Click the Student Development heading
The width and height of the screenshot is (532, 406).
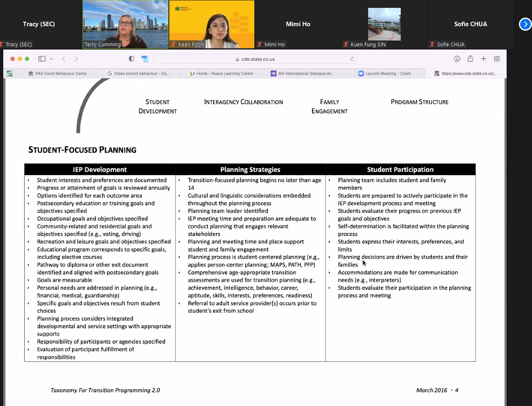pos(157,106)
